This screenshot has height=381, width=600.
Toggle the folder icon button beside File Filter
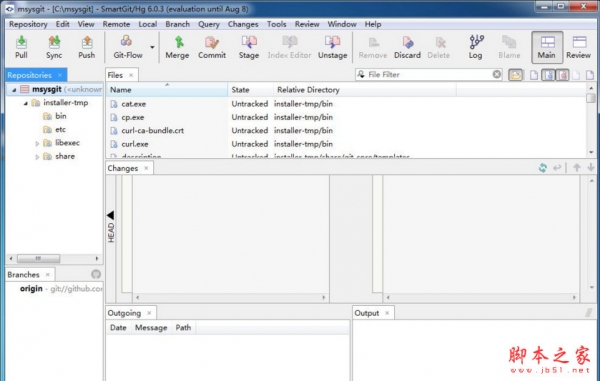[515, 75]
